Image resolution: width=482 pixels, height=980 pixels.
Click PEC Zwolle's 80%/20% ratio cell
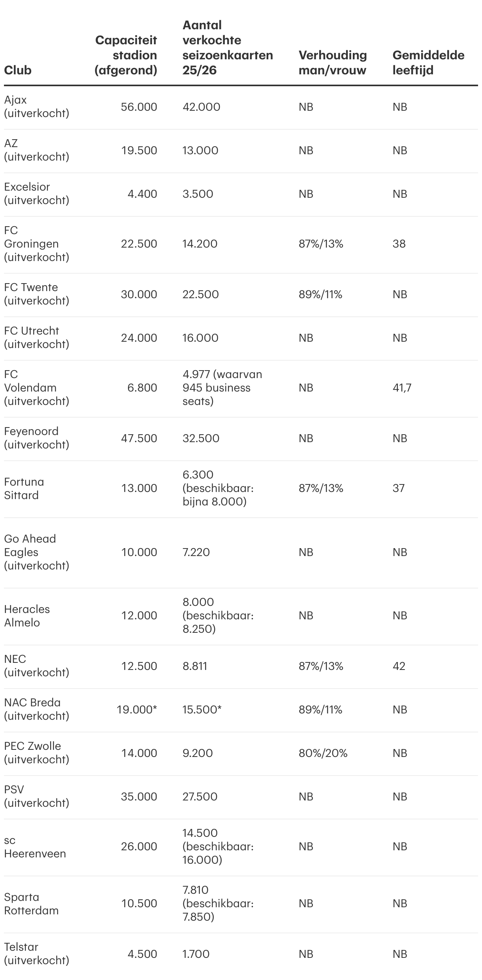323,753
